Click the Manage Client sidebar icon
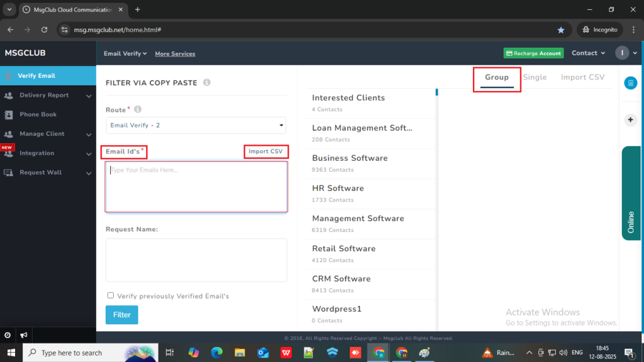Viewport: 644px width, 362px height. (8, 134)
